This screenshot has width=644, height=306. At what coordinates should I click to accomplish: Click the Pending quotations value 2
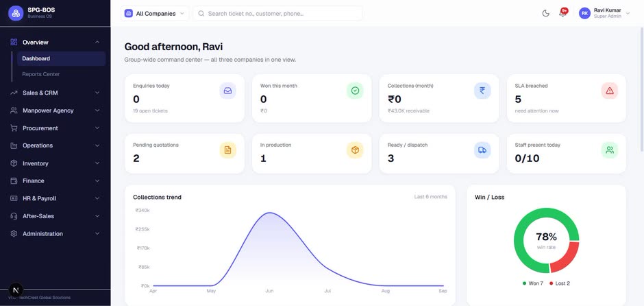tap(136, 158)
